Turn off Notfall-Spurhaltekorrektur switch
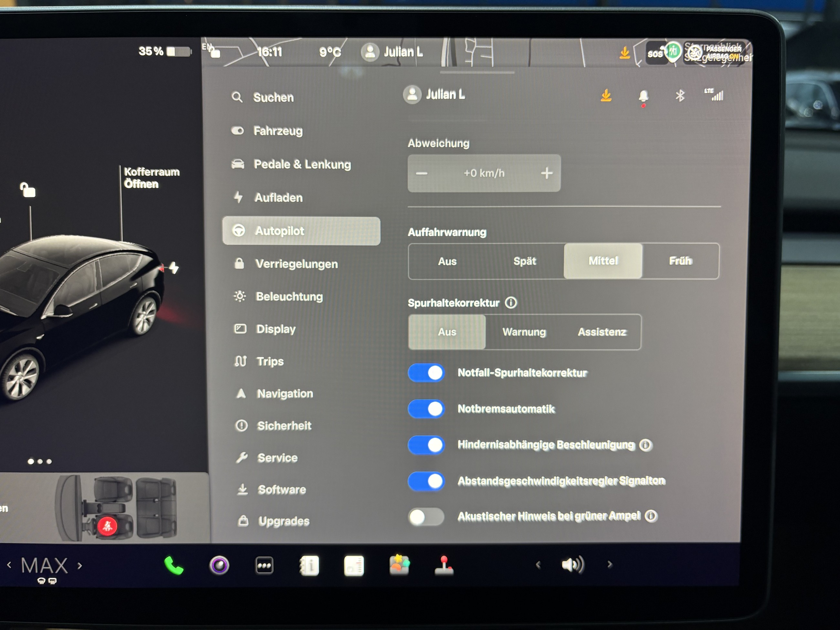Image resolution: width=840 pixels, height=630 pixels. click(x=426, y=373)
